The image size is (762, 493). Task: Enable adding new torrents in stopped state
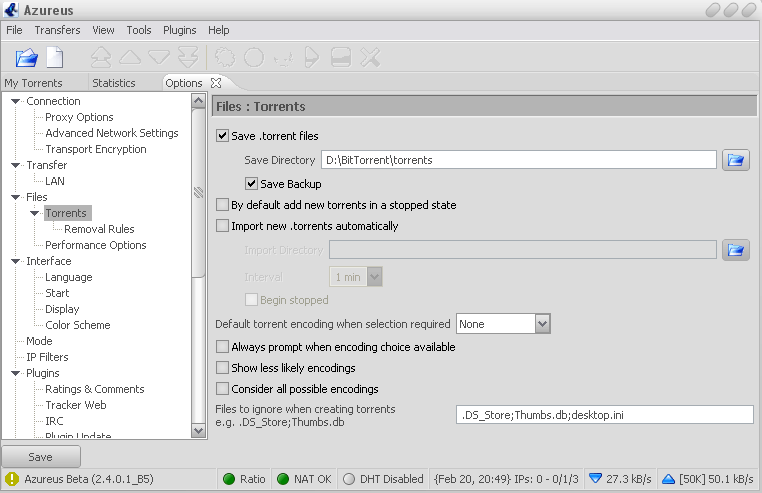(222, 205)
